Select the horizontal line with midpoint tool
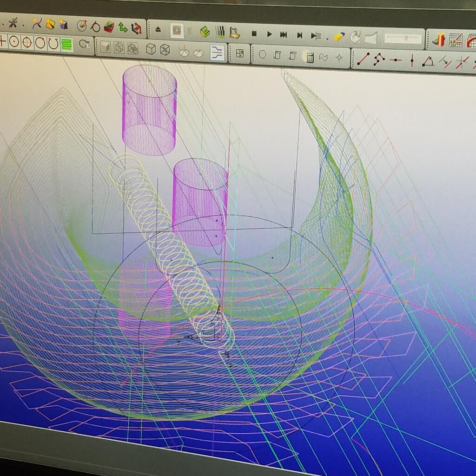The height and width of the screenshot is (476, 476). (395, 60)
